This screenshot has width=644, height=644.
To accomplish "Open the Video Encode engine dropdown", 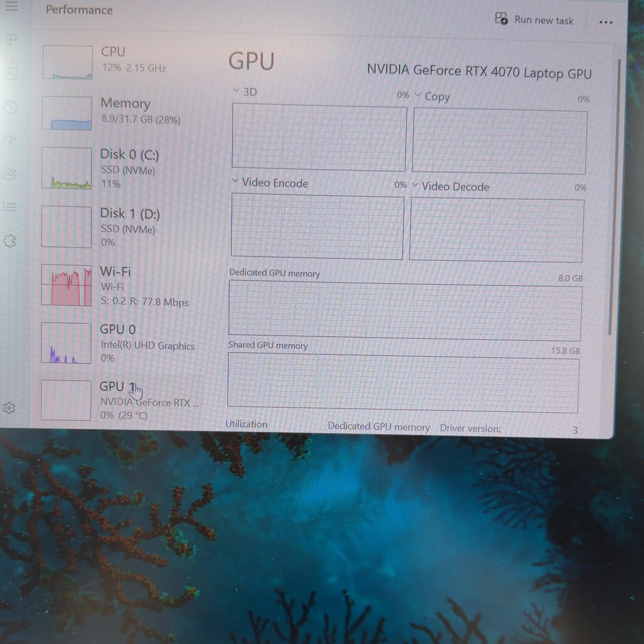I will coord(235,180).
